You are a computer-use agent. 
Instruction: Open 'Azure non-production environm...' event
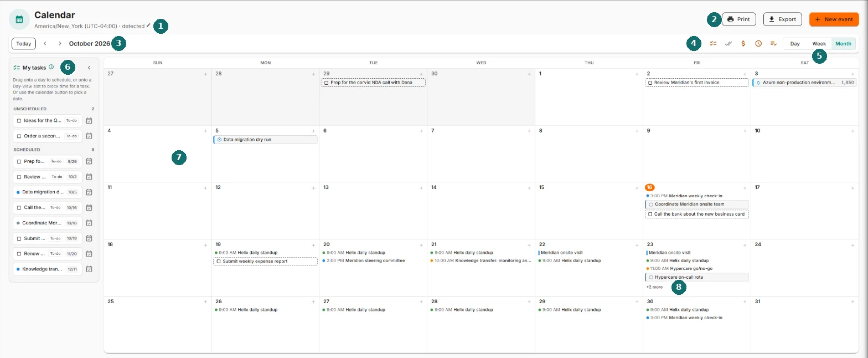pyautogui.click(x=805, y=83)
